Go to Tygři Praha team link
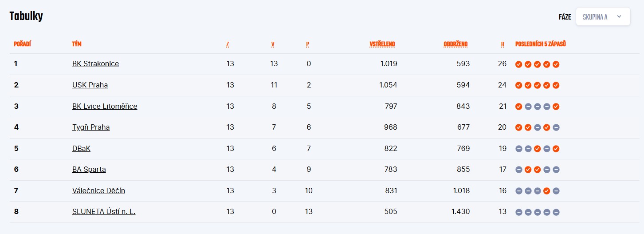The height and width of the screenshot is (234, 644). pyautogui.click(x=91, y=127)
